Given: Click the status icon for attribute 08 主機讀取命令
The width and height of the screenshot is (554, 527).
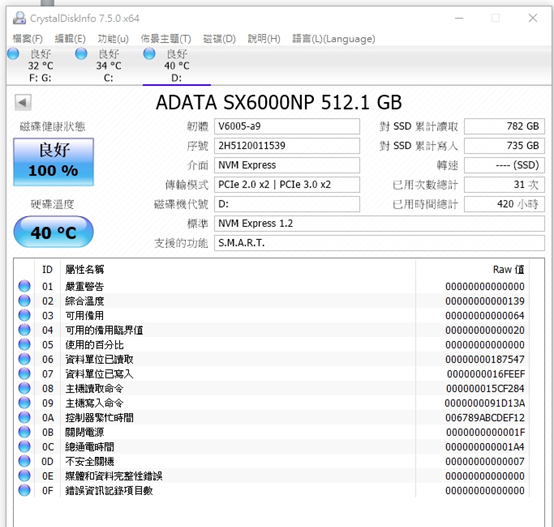Looking at the screenshot, I should coord(24,388).
